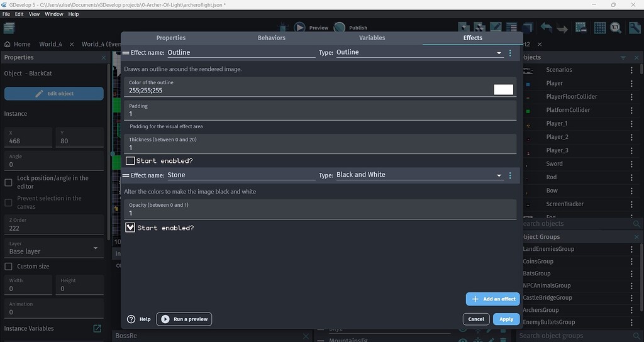Open the object groups toolbar icon
This screenshot has height=342, width=644.
tap(480, 28)
